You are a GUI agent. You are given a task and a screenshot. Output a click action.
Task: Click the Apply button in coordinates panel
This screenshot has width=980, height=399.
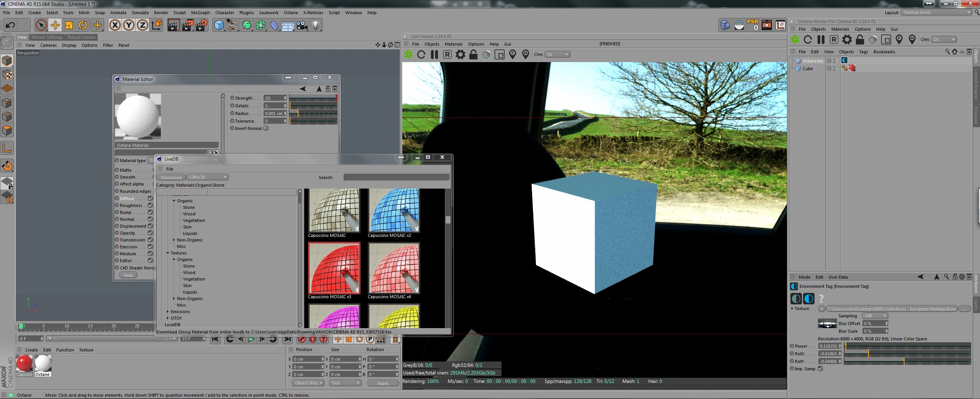point(383,383)
